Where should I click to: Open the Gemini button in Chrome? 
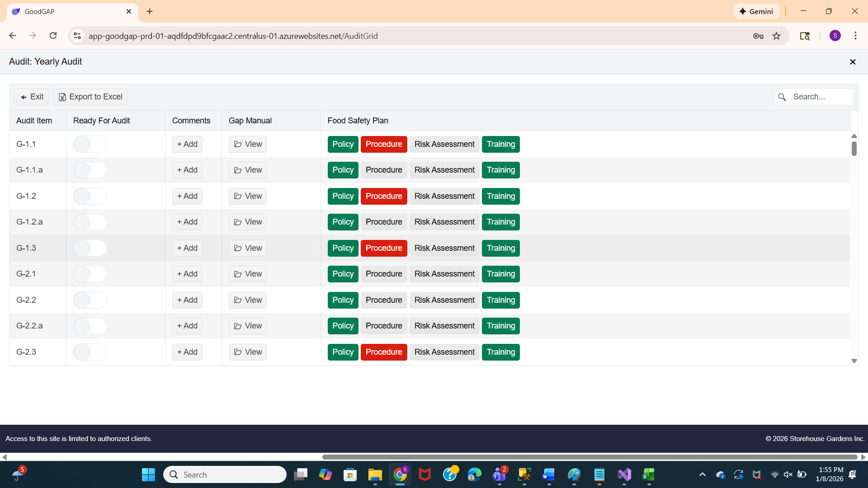click(756, 11)
